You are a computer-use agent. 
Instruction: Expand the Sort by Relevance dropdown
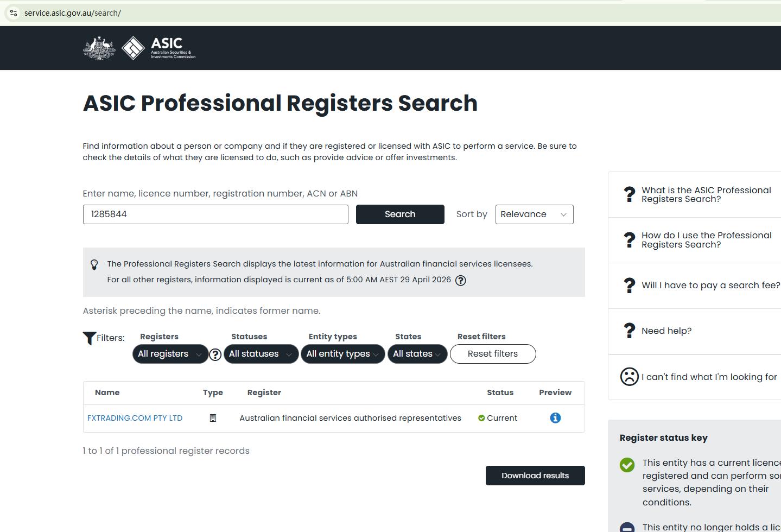coord(535,214)
